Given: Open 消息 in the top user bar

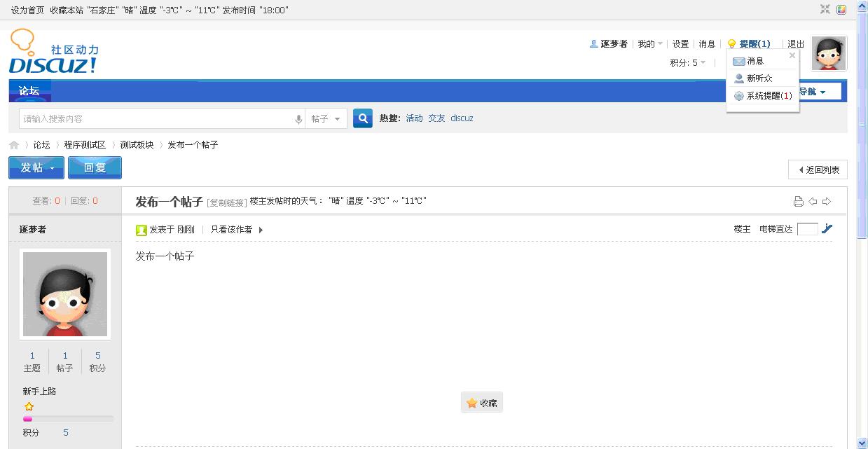Looking at the screenshot, I should tap(707, 43).
